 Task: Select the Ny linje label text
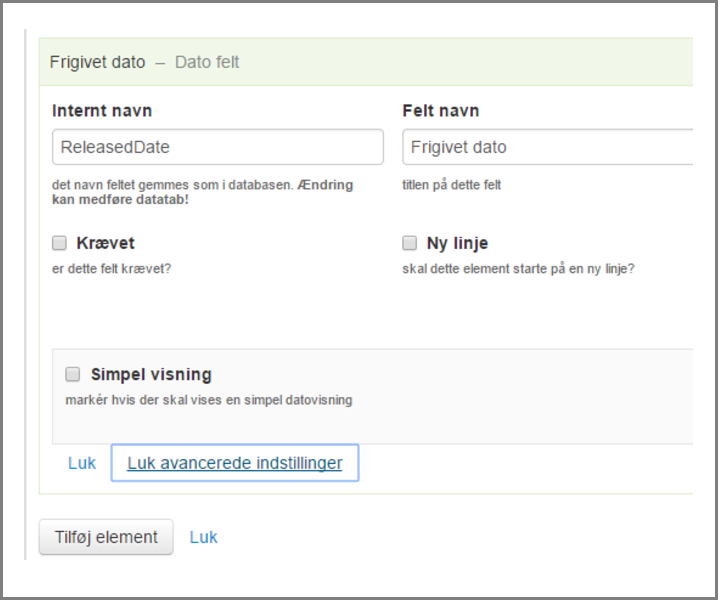(457, 243)
